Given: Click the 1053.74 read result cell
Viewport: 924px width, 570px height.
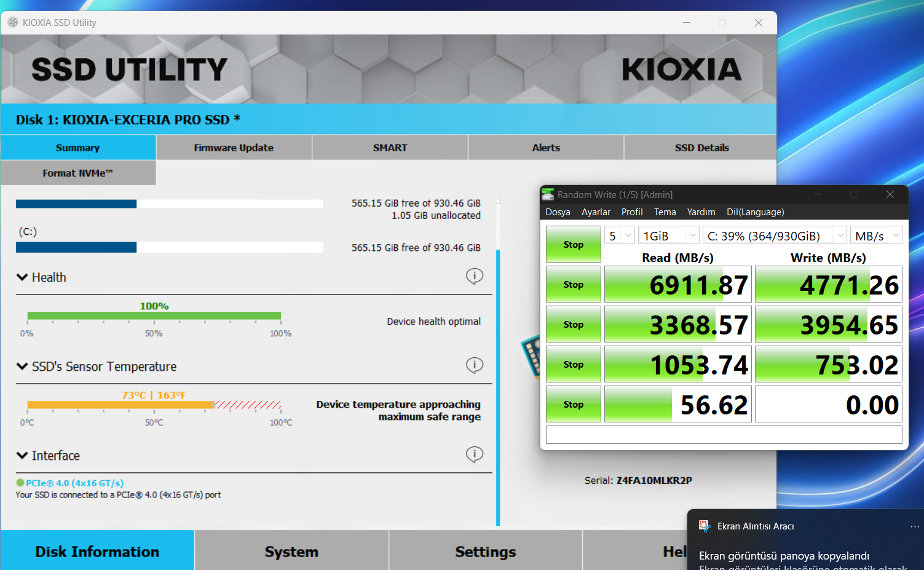Looking at the screenshot, I should click(x=678, y=364).
